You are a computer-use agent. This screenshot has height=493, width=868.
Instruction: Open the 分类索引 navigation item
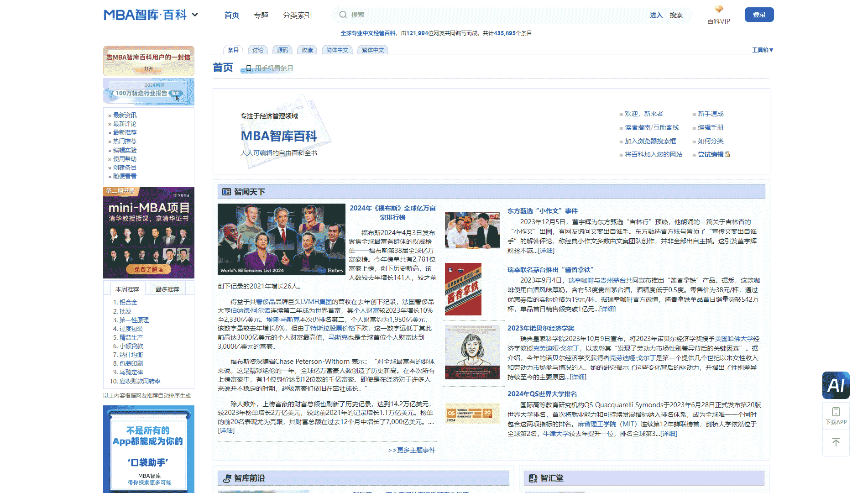click(x=297, y=15)
